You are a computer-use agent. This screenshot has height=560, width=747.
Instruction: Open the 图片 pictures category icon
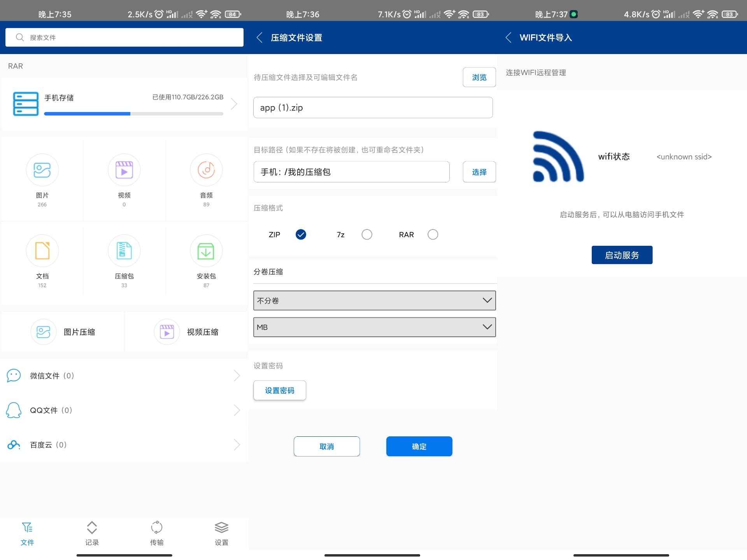42,170
